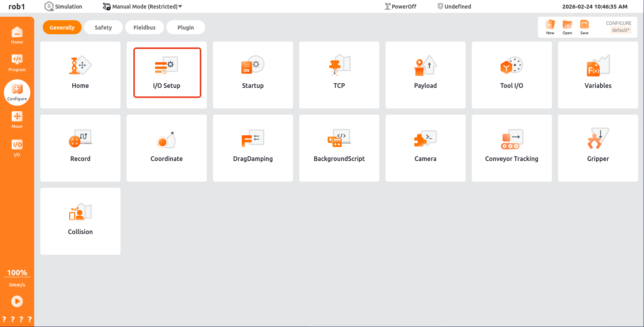Open the DragDamping tile
644x327 pixels.
coord(253,148)
